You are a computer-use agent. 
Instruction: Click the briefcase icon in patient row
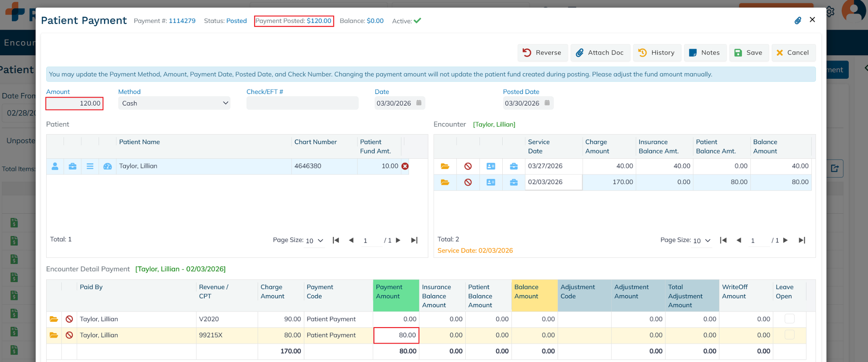click(72, 166)
